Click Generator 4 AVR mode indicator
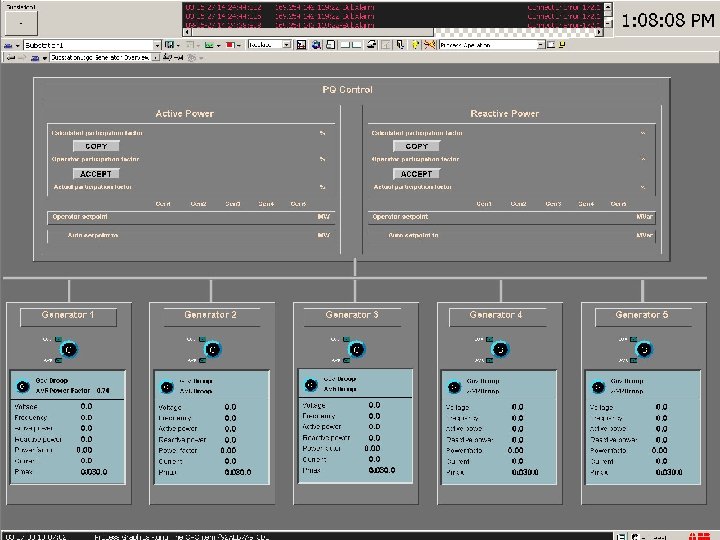Image resolution: width=720 pixels, height=540 pixels. pyautogui.click(x=490, y=360)
